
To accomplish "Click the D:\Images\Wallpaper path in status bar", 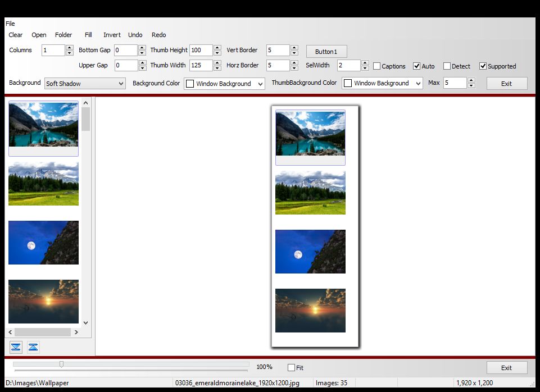I will pos(37,383).
